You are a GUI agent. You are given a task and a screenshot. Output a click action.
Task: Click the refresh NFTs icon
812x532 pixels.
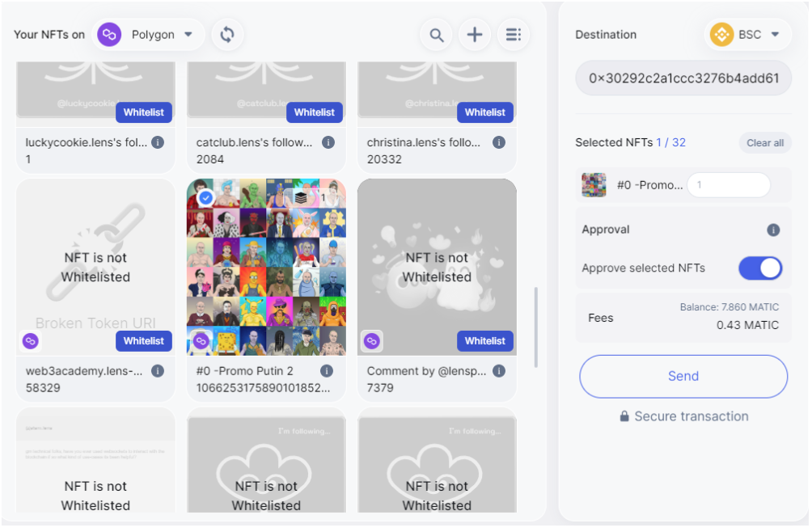(227, 35)
